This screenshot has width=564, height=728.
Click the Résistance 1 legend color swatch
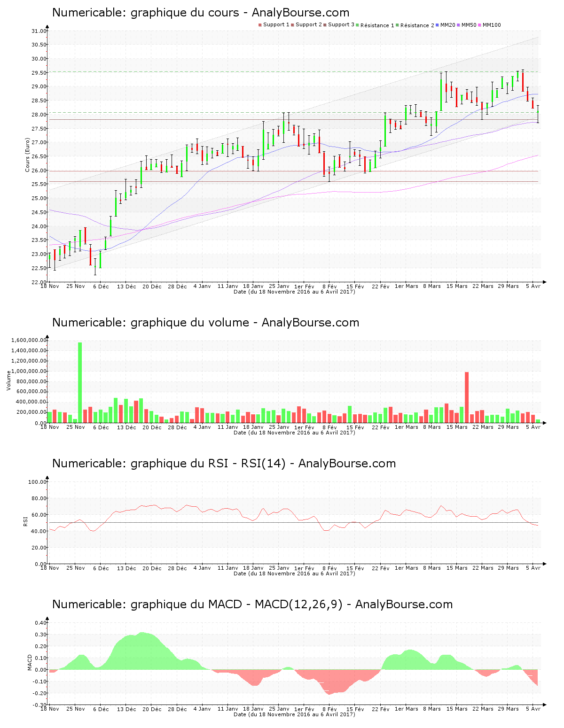point(357,25)
